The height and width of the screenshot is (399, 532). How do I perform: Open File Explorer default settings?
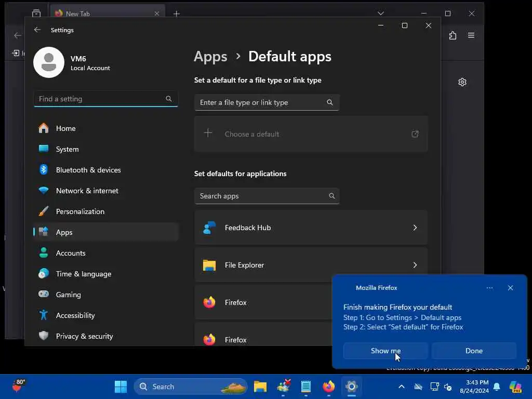coord(311,265)
